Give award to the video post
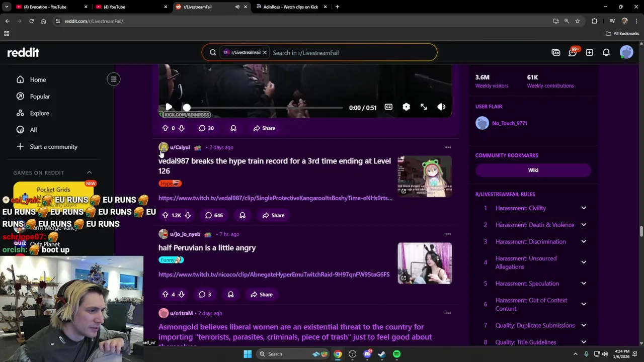This screenshot has width=644, height=362. 233,128
